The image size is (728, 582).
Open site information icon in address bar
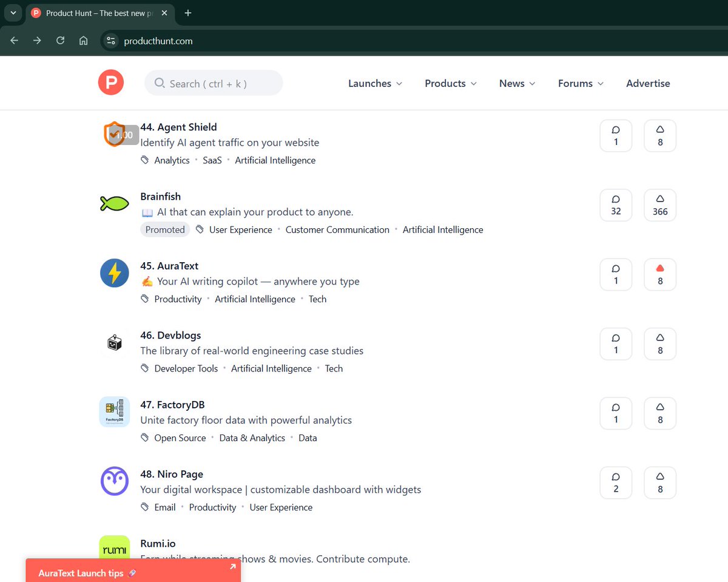coord(110,41)
